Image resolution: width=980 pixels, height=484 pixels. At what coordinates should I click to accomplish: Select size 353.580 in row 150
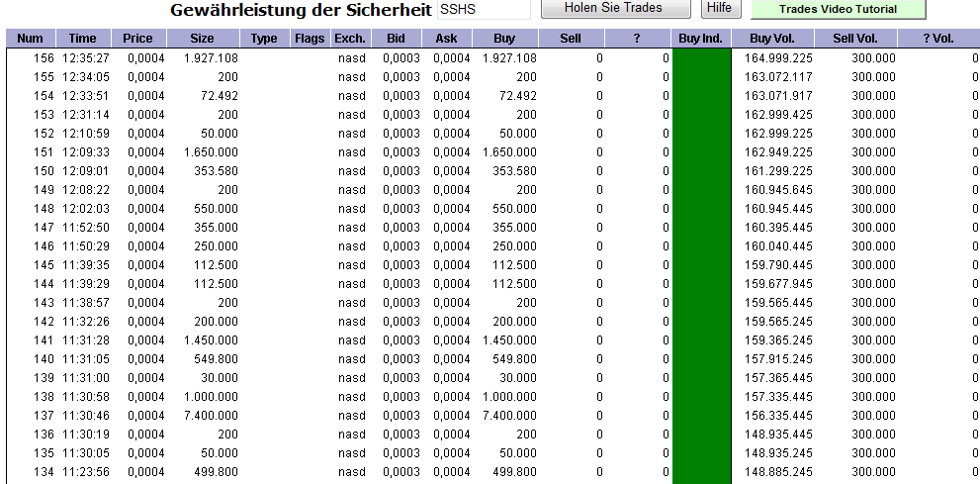pos(217,170)
